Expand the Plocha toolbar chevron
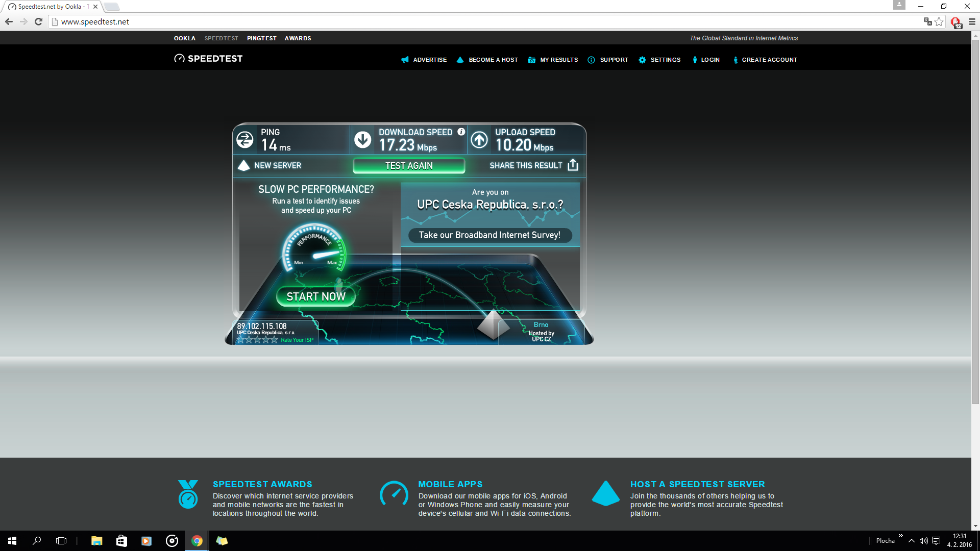The height and width of the screenshot is (551, 980). (901, 536)
